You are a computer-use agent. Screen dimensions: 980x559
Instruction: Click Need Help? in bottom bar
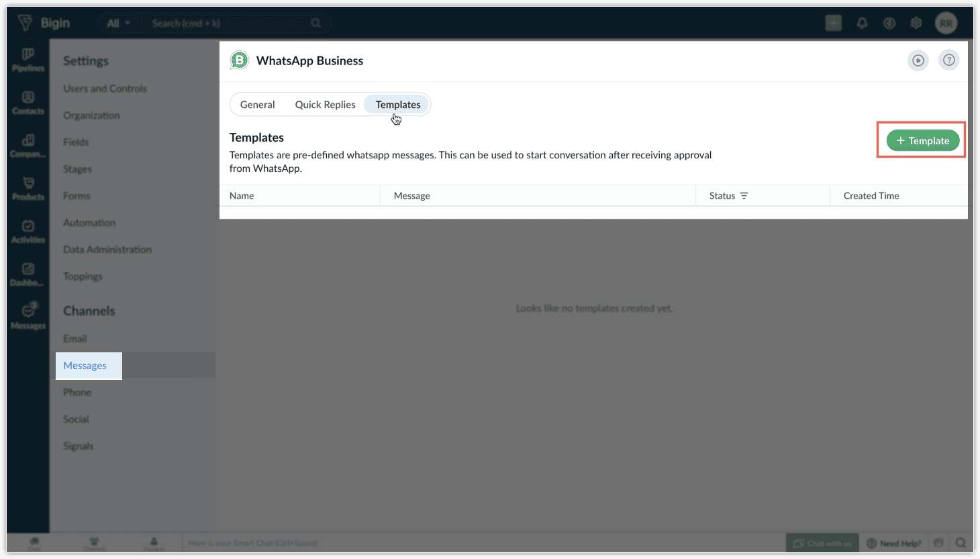[x=894, y=544]
